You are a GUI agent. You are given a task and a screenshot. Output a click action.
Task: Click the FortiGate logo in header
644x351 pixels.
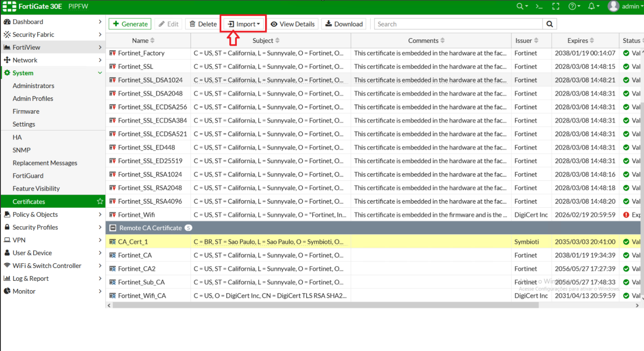(x=9, y=7)
